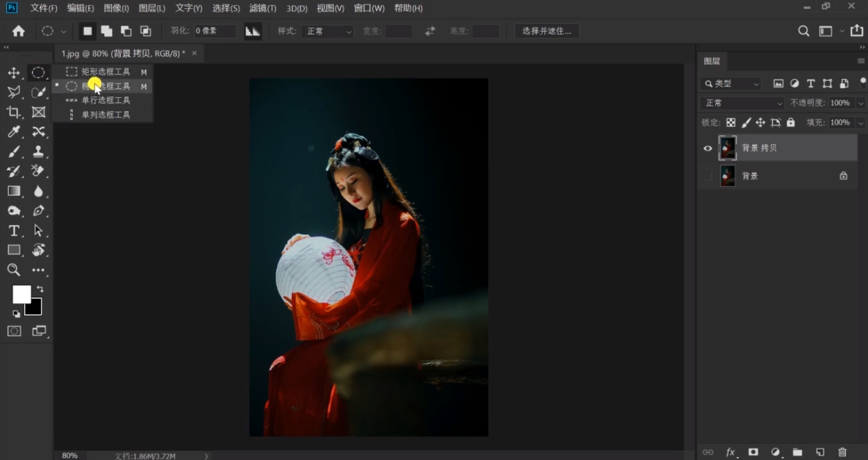Click the swap width and height arrows
Screen dimensions: 868x460
[x=431, y=31]
